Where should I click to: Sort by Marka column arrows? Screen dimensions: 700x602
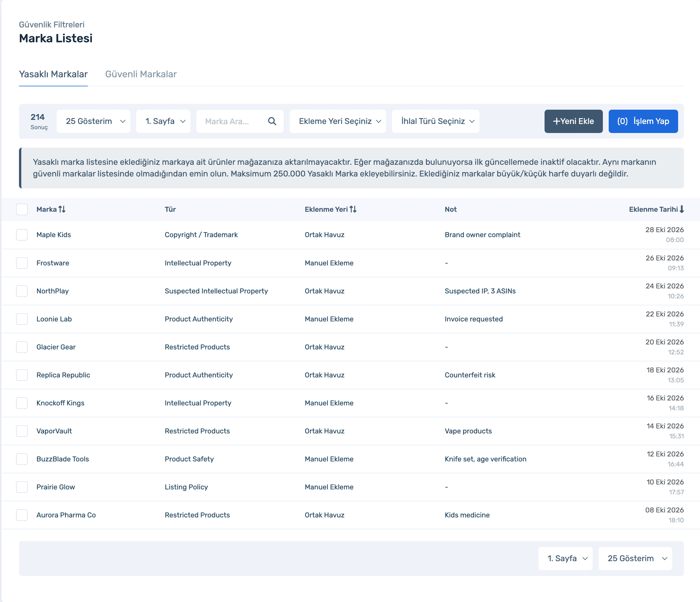(x=62, y=209)
